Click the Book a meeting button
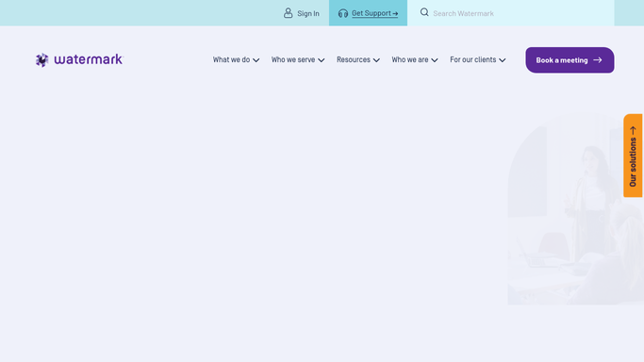 [570, 60]
